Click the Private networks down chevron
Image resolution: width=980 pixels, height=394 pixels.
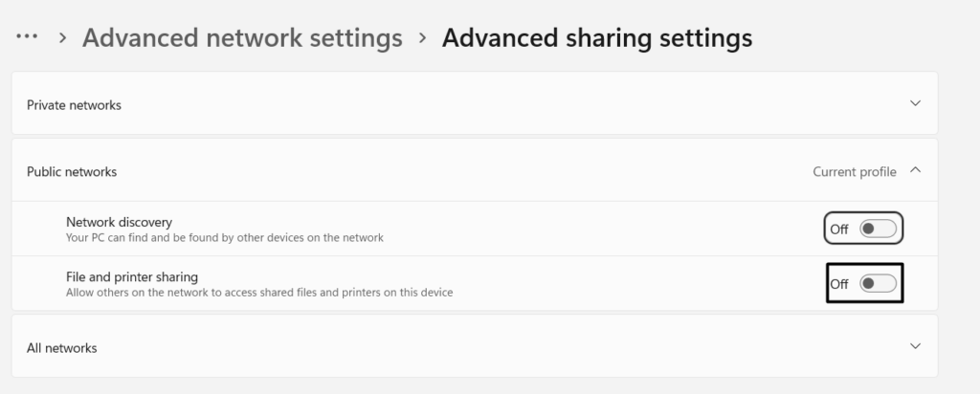[x=915, y=103]
